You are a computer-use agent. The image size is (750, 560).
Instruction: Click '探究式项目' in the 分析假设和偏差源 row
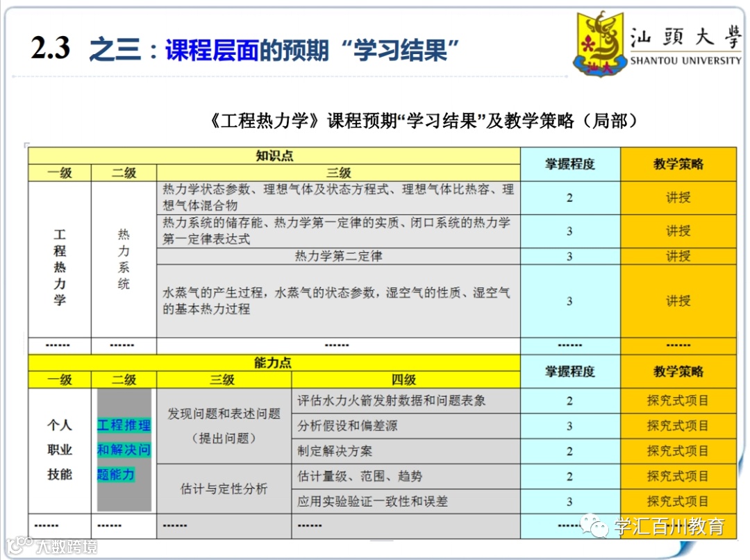point(678,426)
